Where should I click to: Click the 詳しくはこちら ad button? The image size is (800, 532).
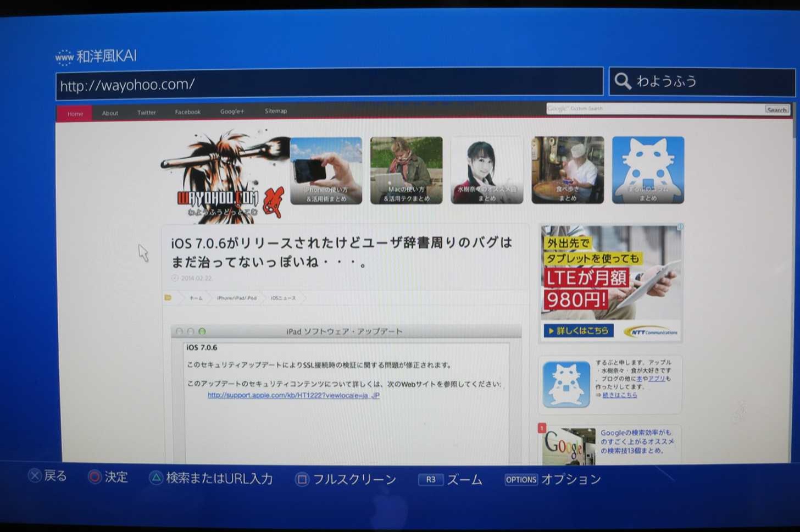[578, 331]
